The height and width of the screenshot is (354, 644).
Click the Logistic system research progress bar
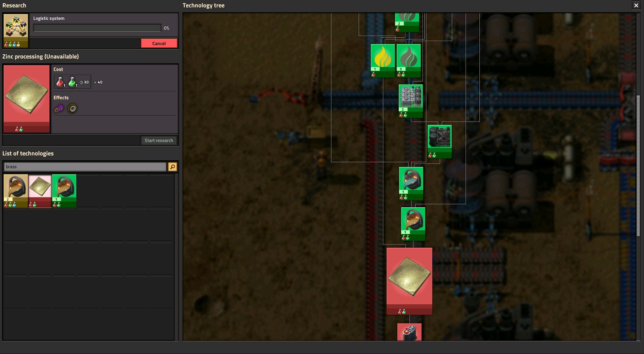[97, 28]
